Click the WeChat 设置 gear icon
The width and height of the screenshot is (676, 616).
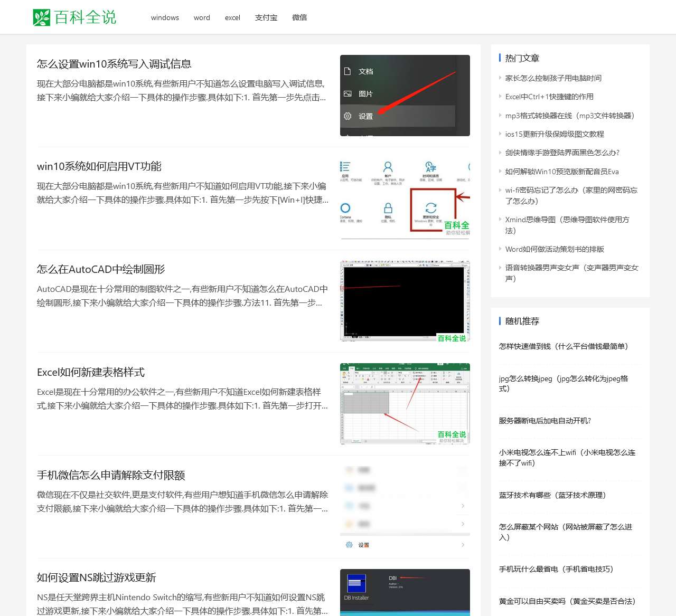coord(349,544)
